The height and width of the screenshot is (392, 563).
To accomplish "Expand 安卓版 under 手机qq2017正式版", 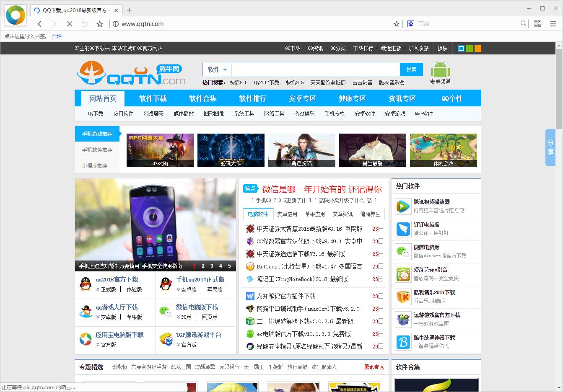I will pos(187,289).
